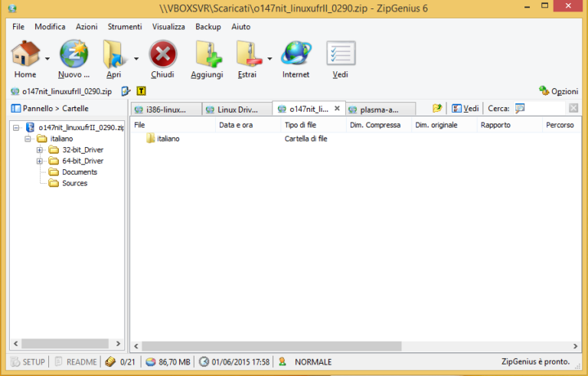Open the Strumenti menu
588x376 pixels.
[x=124, y=27]
